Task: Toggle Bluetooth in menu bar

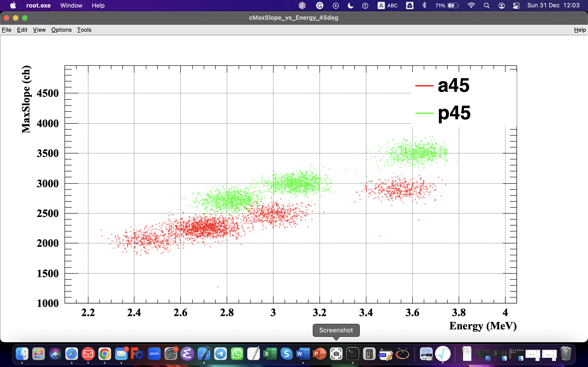Action: point(424,6)
